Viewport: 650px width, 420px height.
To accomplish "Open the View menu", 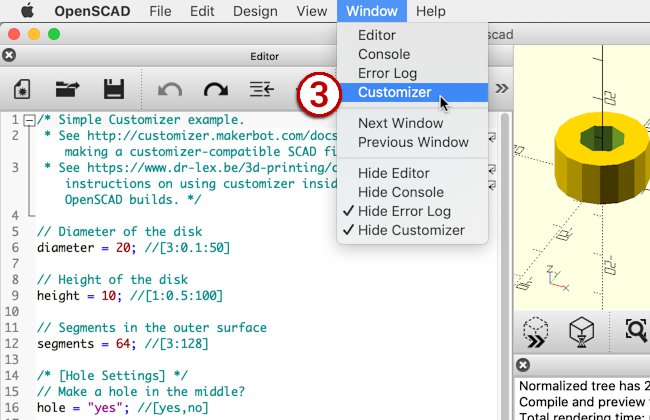I will (312, 11).
